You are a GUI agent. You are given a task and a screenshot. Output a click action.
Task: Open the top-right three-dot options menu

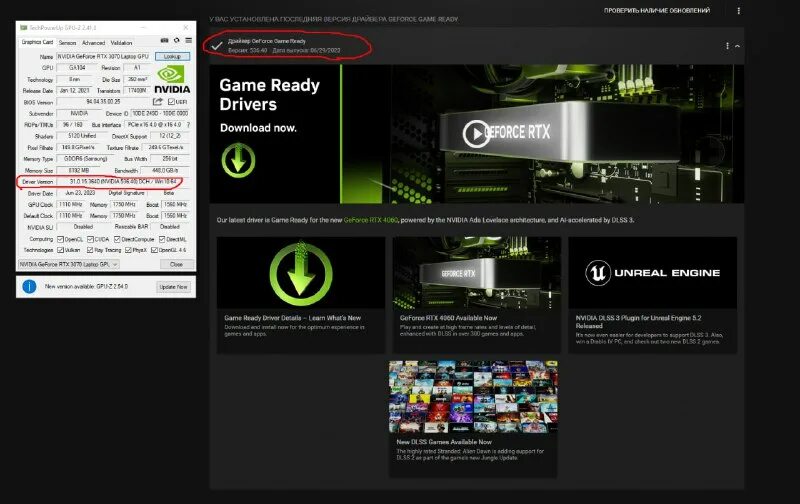[738, 11]
